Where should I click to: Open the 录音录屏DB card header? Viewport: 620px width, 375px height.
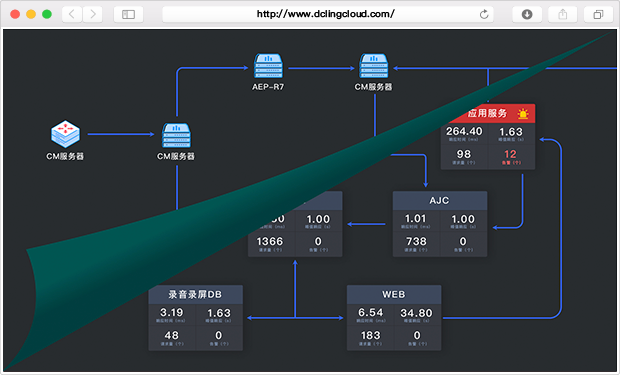195,294
